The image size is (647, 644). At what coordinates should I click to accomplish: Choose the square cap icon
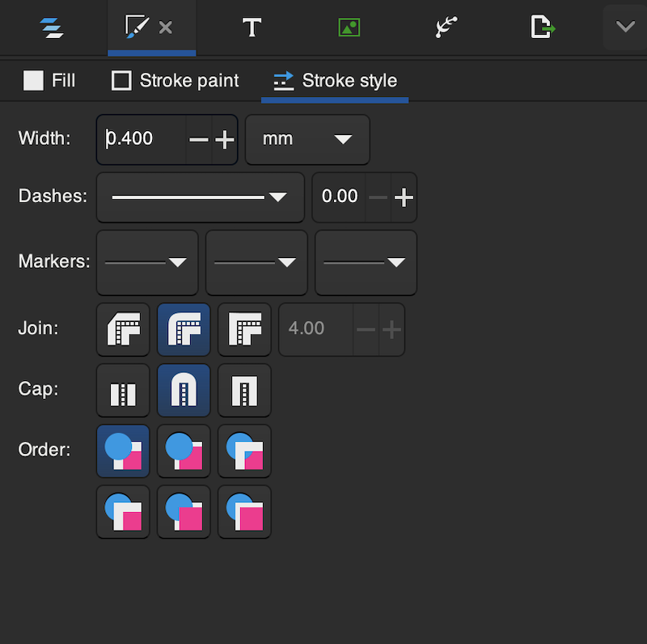(x=244, y=390)
